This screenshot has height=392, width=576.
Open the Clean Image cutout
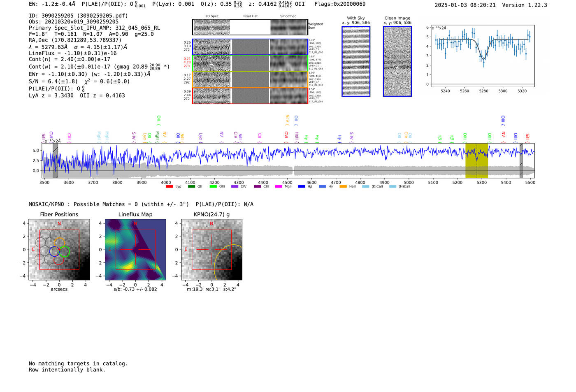(x=397, y=61)
